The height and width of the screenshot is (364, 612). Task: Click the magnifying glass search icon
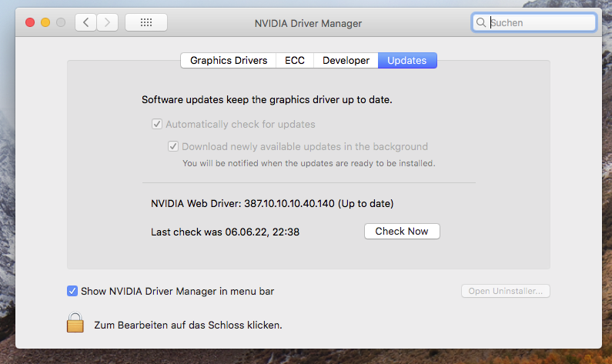[481, 23]
